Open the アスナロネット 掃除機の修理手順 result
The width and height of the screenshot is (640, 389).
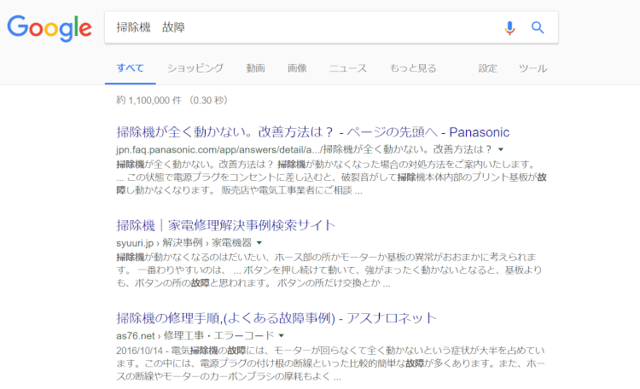click(x=276, y=318)
